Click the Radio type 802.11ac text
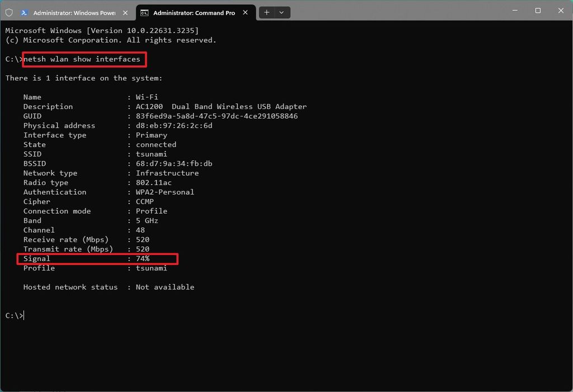The width and height of the screenshot is (573, 392). (153, 182)
